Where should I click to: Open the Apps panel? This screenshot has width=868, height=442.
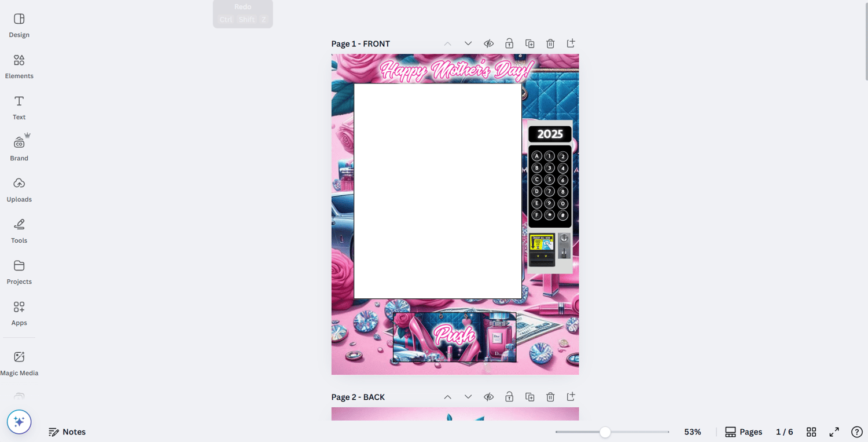pyautogui.click(x=19, y=314)
